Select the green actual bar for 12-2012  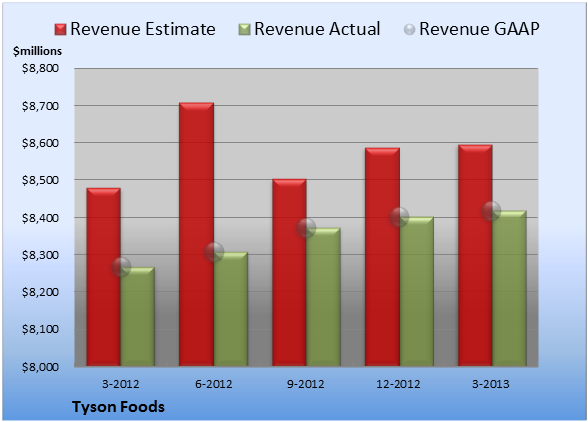[x=416, y=291]
